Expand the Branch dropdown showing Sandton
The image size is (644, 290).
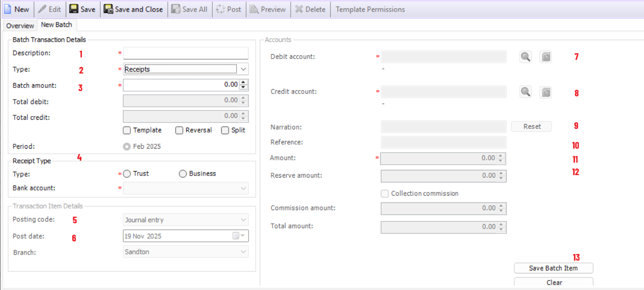pos(243,252)
